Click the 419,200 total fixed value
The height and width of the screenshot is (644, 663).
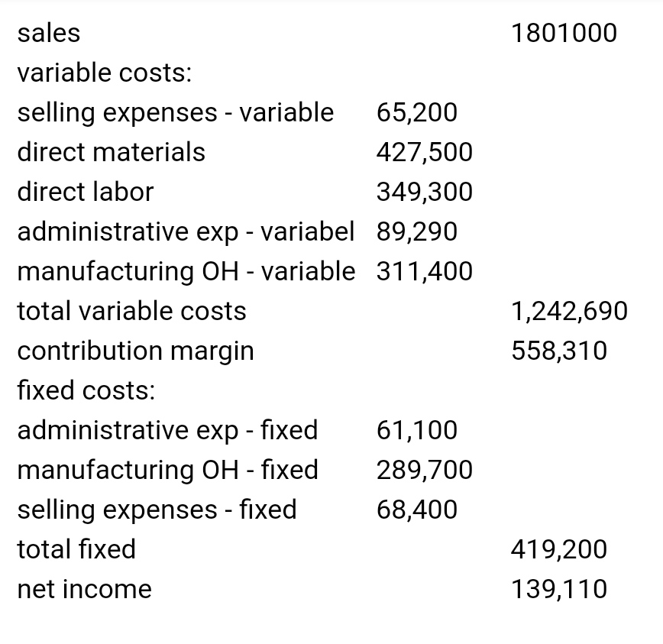[559, 549]
